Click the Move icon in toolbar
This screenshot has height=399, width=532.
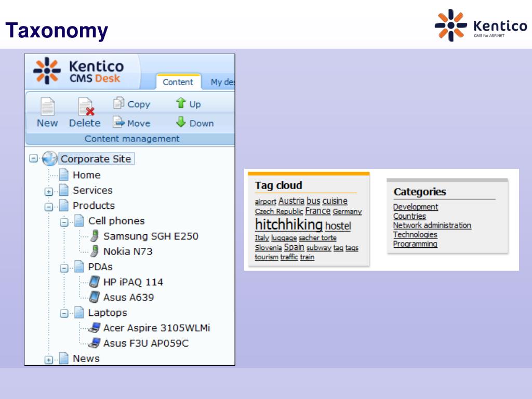click(x=119, y=122)
